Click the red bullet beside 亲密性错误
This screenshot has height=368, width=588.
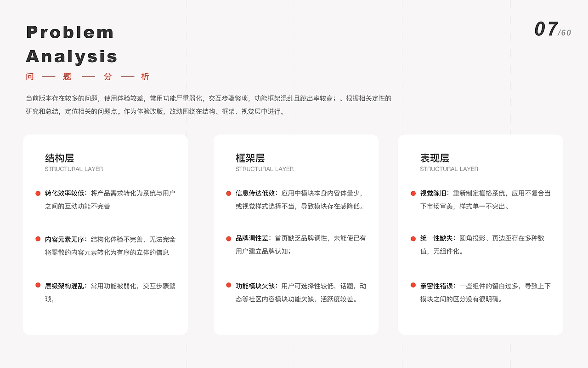(x=413, y=285)
